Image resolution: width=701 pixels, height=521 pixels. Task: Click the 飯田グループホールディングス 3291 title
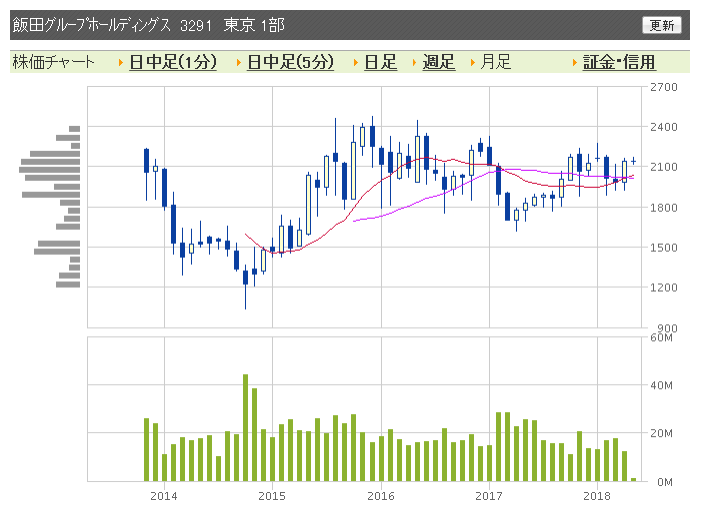pos(112,25)
